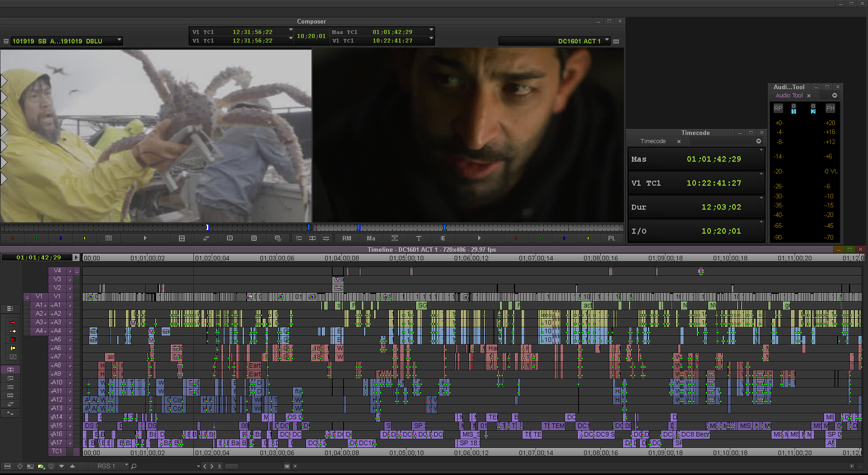Click Add Edit icon under source monitor
This screenshot has width=868, height=475.
tap(182, 238)
